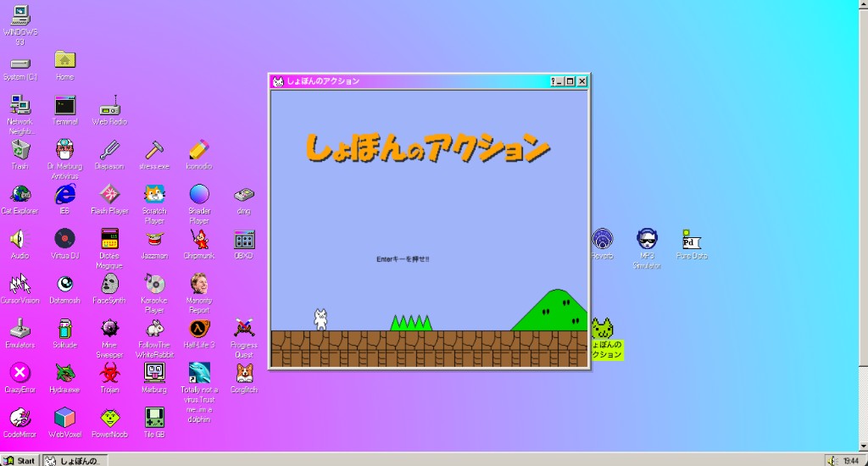Open the Shader Player sphere icon
This screenshot has width=868, height=466.
pyautogui.click(x=199, y=194)
